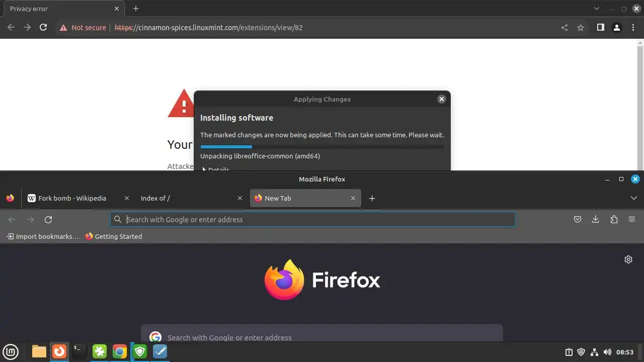Go back in the Chrome window

[x=11, y=28]
